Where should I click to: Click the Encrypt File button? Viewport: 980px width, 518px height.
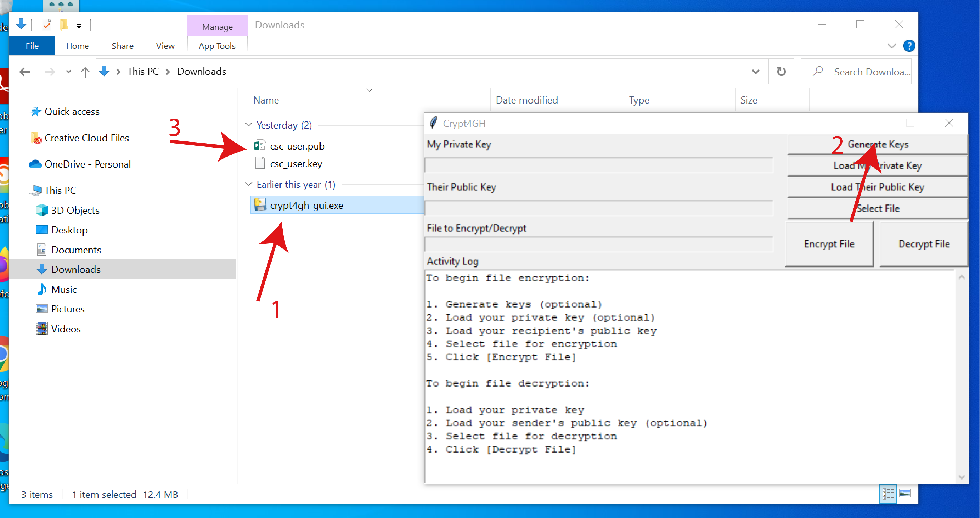click(x=829, y=244)
